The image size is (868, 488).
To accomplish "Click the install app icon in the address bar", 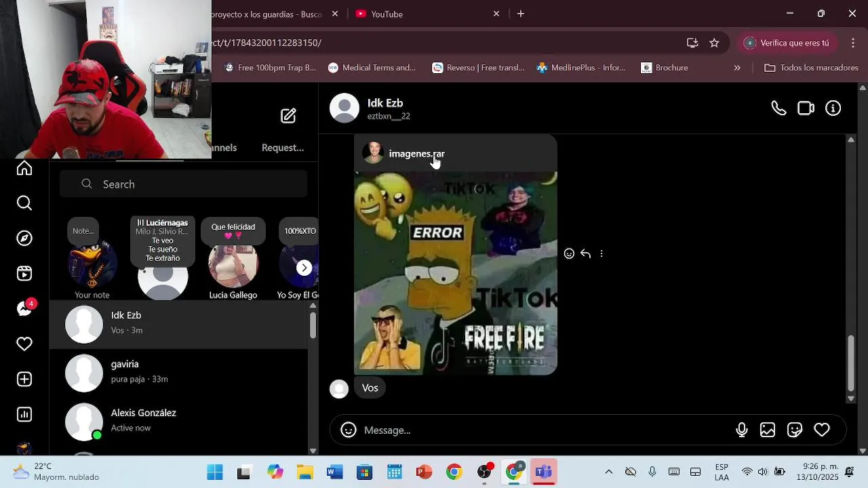I will (x=692, y=43).
